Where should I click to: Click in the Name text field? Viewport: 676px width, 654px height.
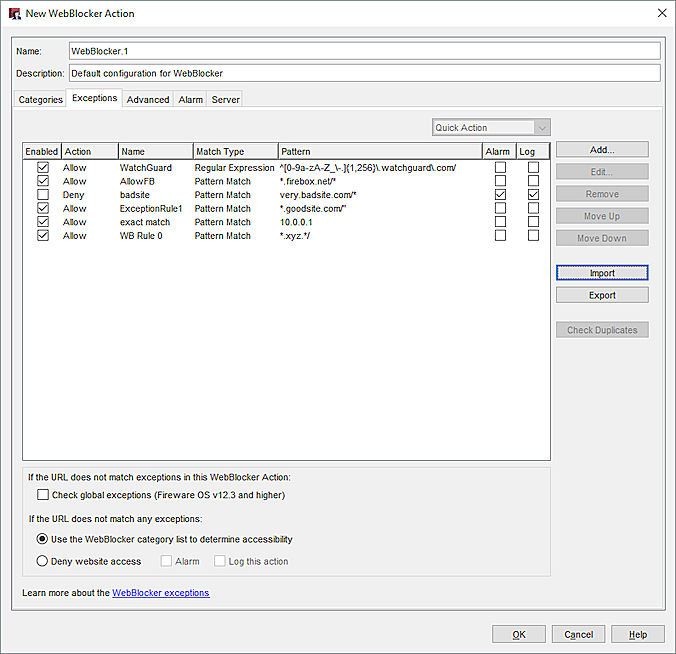click(364, 51)
